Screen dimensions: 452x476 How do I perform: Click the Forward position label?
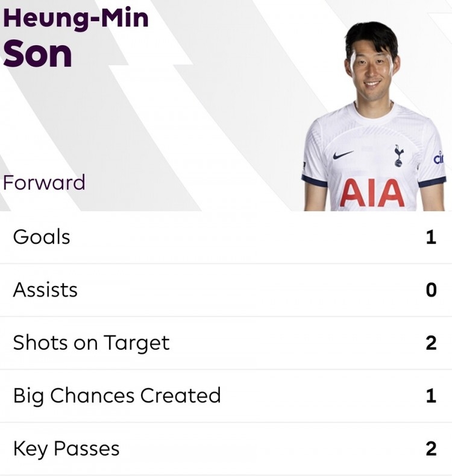tap(44, 182)
